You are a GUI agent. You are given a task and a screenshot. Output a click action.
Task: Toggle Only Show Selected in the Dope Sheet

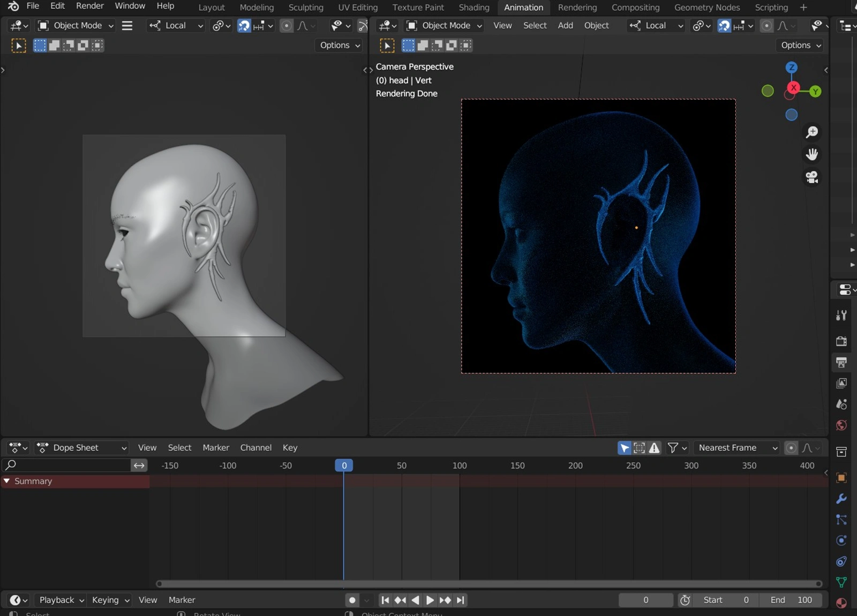tap(625, 448)
